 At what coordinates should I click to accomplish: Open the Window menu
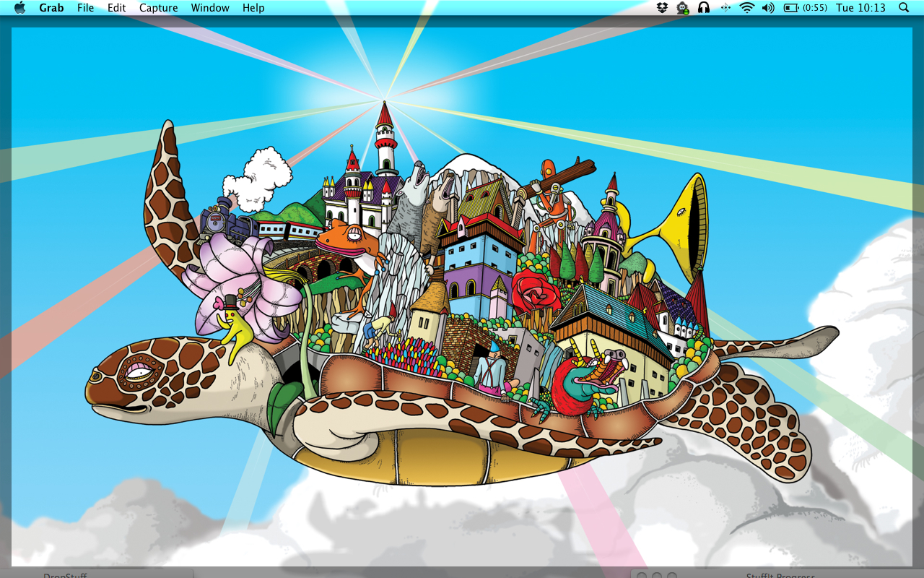[210, 8]
